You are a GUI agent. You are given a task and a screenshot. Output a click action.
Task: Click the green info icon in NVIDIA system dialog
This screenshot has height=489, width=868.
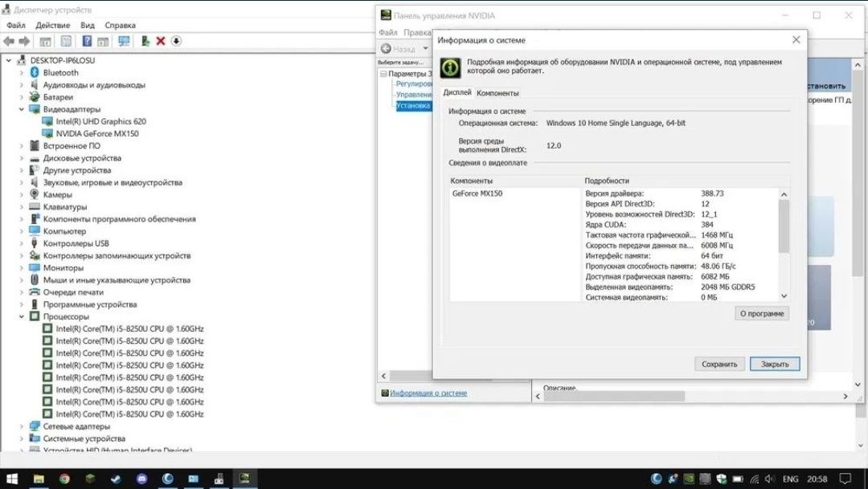point(450,67)
